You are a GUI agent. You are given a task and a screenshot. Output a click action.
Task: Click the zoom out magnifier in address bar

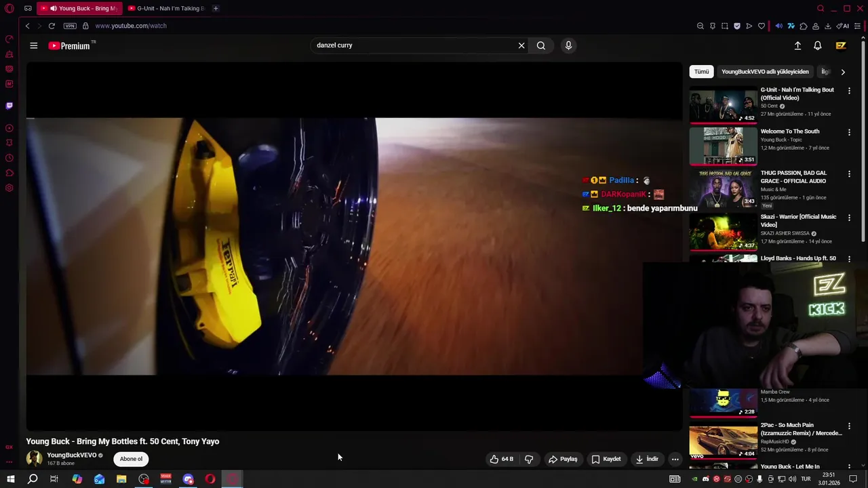(x=700, y=26)
